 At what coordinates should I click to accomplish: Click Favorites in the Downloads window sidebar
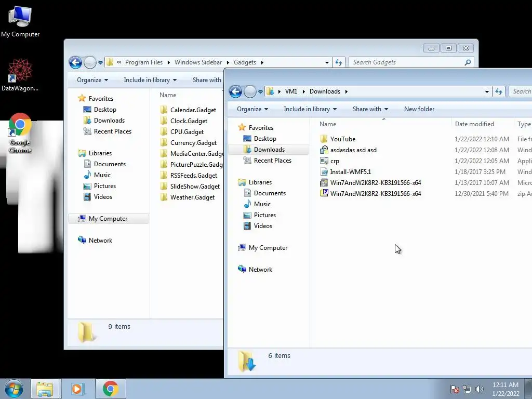click(x=261, y=128)
